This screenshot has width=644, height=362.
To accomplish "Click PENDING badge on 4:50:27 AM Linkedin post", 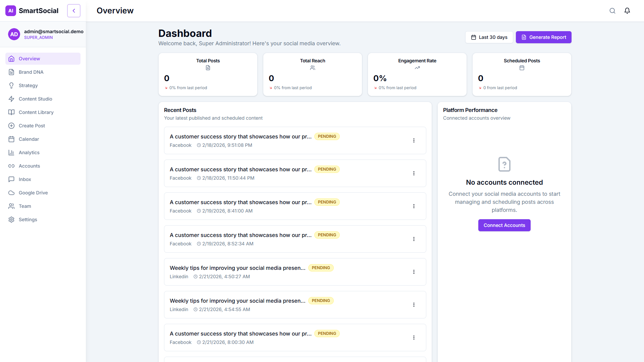I will tap(321, 268).
